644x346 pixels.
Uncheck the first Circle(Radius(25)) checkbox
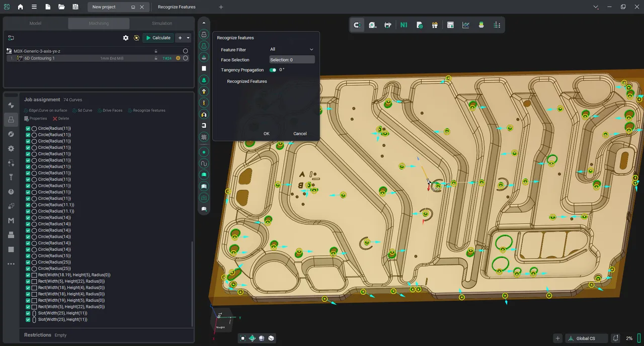[x=28, y=262]
